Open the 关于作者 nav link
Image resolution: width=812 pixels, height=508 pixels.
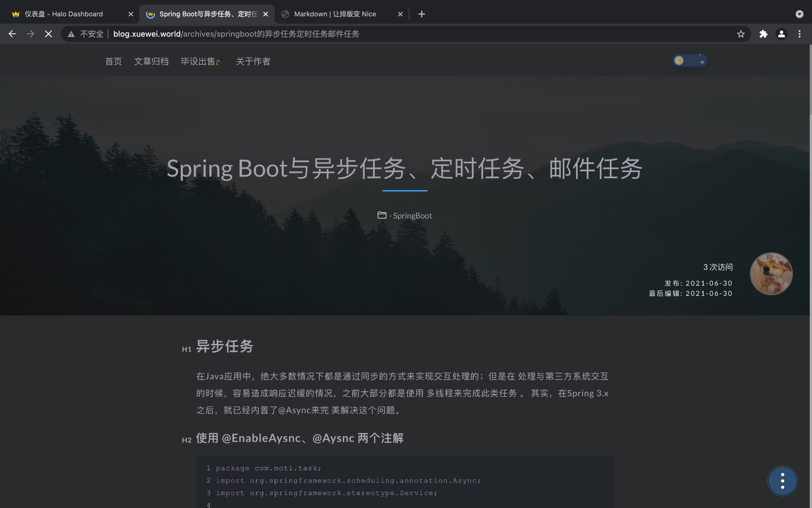(253, 61)
